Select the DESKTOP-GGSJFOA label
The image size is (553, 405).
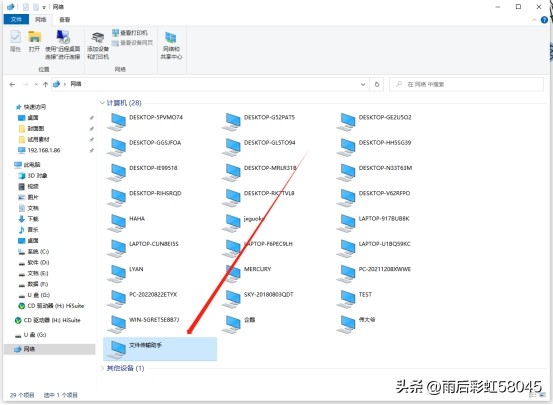pos(155,143)
